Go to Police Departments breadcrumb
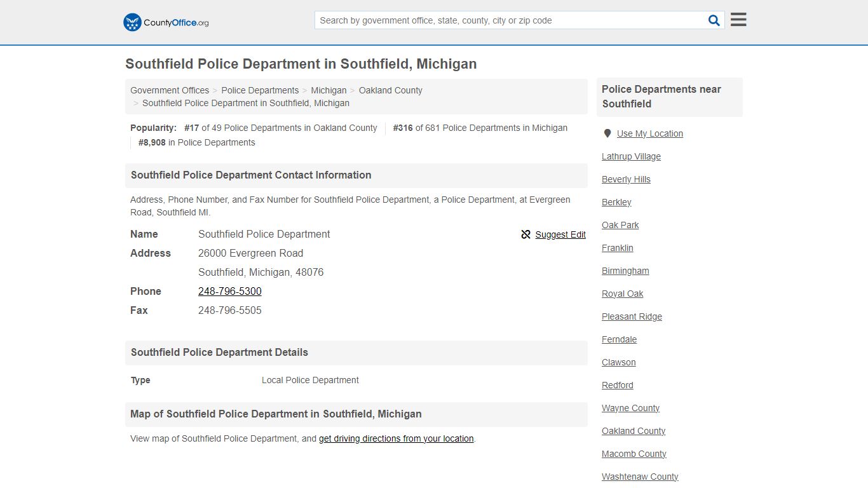The width and height of the screenshot is (868, 488). [260, 90]
